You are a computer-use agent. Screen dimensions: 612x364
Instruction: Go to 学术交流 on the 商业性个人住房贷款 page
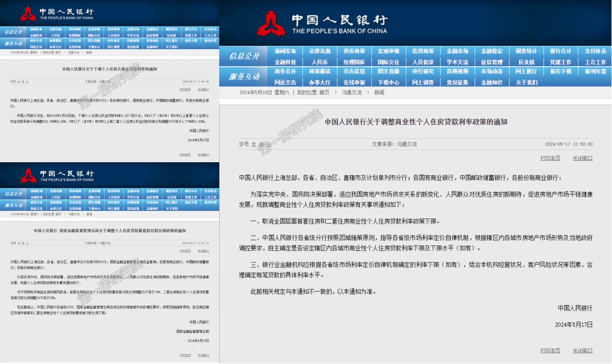click(458, 62)
